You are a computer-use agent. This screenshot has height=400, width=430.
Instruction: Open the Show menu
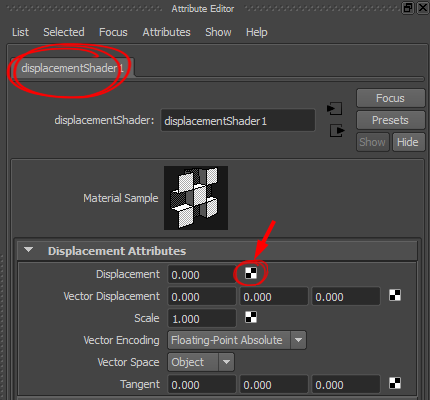click(218, 32)
